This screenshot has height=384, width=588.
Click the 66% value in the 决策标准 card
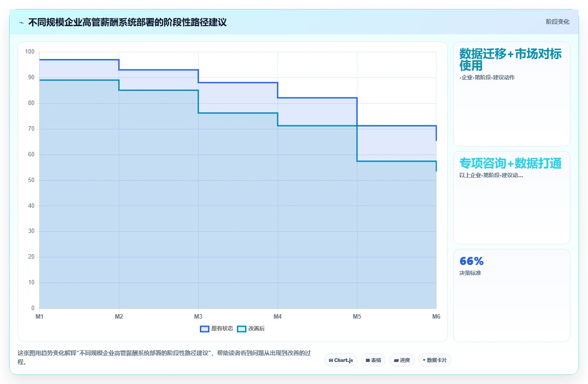[472, 261]
